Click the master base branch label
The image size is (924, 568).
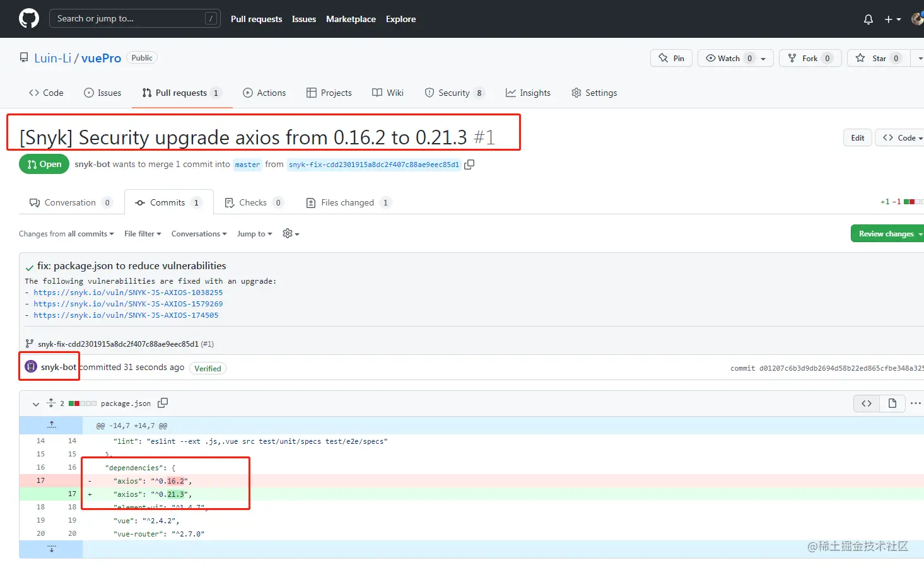tap(247, 165)
